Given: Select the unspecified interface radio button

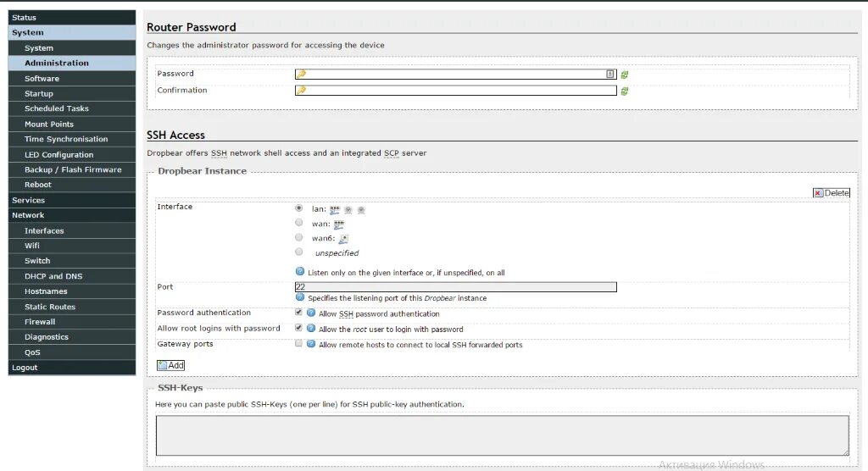Looking at the screenshot, I should tap(298, 252).
